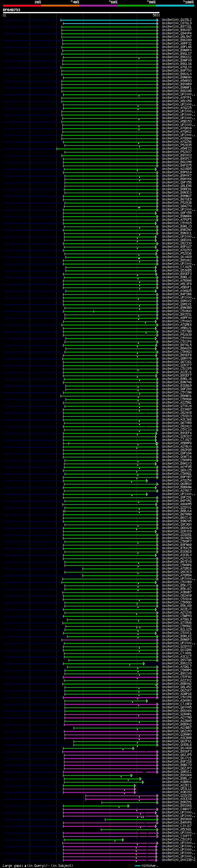Open hit UniRef100_Q94QP4
The image size is (197, 868).
[x=177, y=33]
